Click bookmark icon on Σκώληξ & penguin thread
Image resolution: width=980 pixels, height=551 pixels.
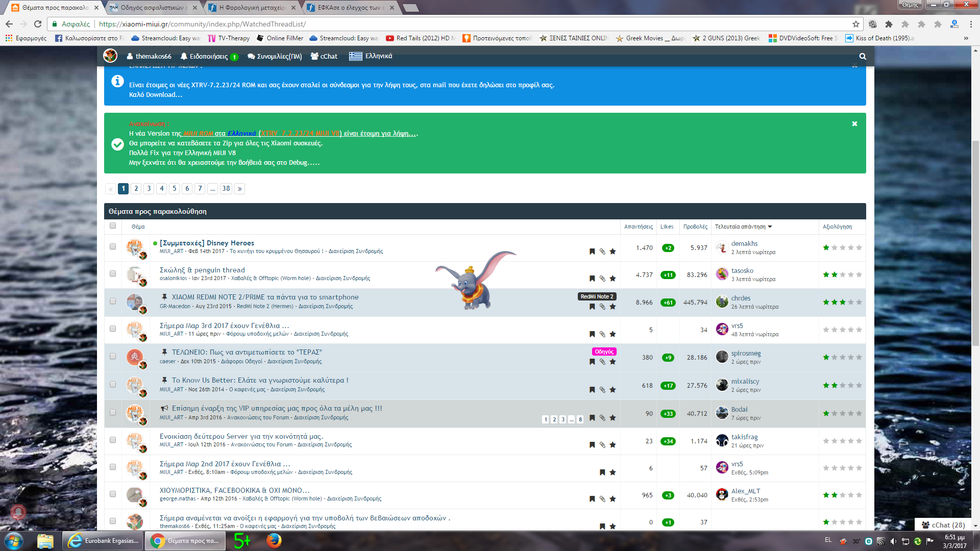click(592, 279)
